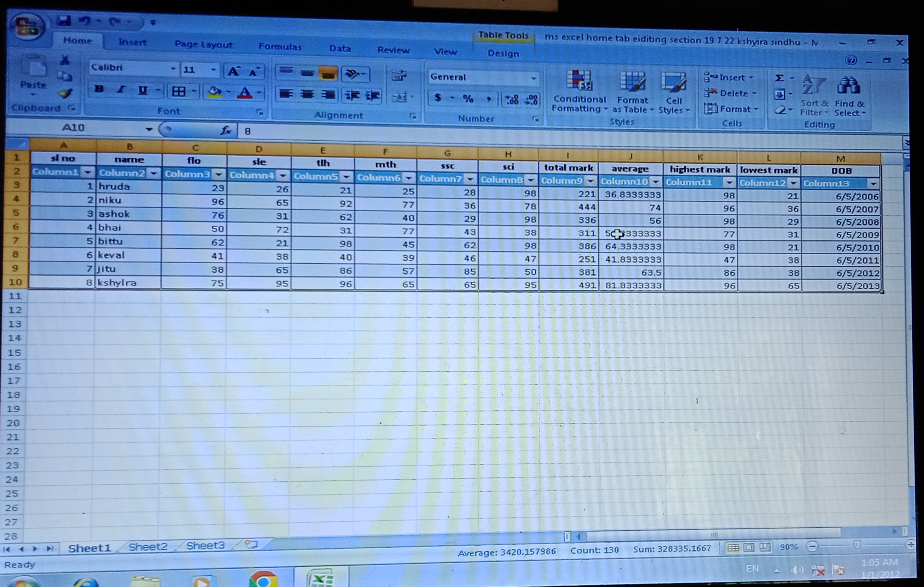924x587 pixels.
Task: Switch to the Formulas ribbon tab
Action: [280, 47]
